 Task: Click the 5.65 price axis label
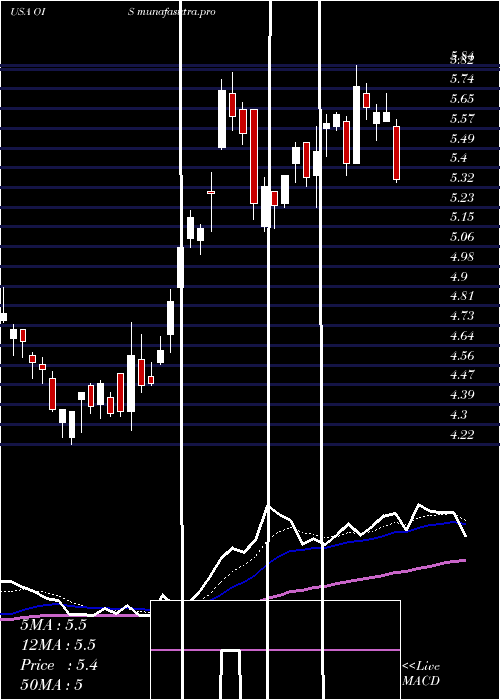[462, 99]
